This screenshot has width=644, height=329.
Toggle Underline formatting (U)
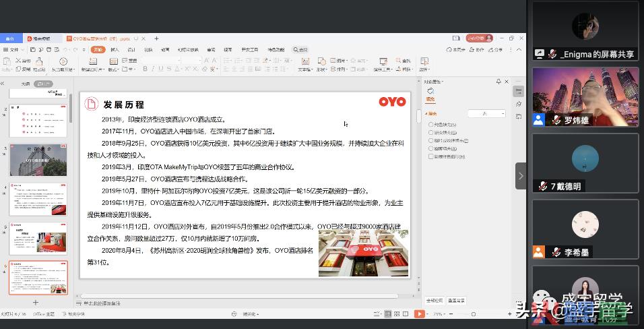click(x=160, y=69)
